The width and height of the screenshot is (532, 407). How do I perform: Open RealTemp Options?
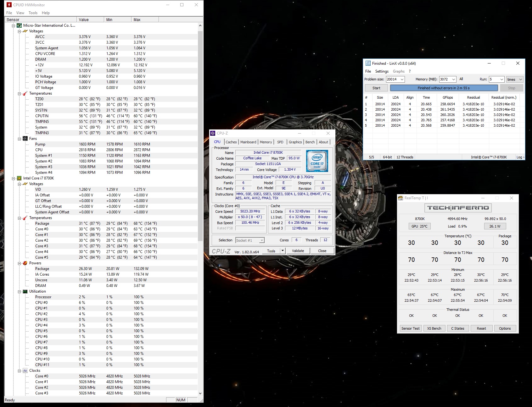coord(505,328)
